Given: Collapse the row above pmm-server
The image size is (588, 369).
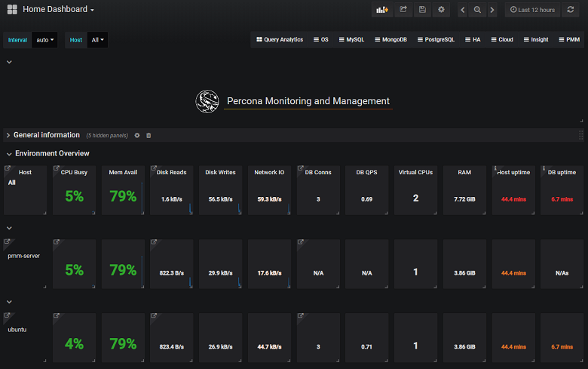Looking at the screenshot, I should point(9,228).
